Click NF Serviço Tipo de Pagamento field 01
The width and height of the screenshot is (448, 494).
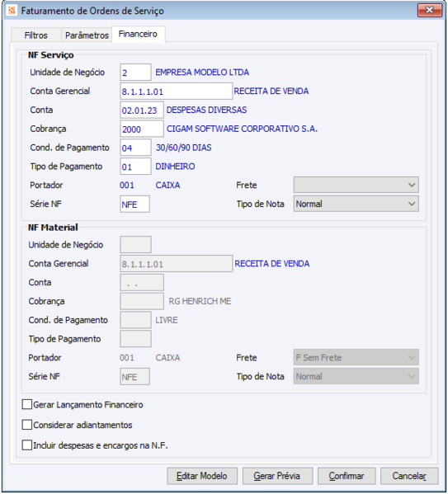click(135, 167)
